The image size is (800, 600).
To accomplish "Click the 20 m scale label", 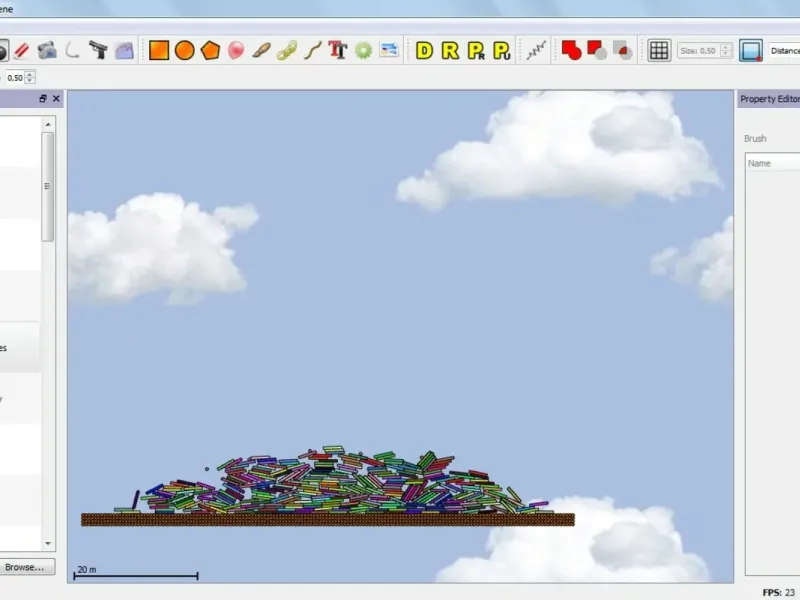I will tap(87, 569).
